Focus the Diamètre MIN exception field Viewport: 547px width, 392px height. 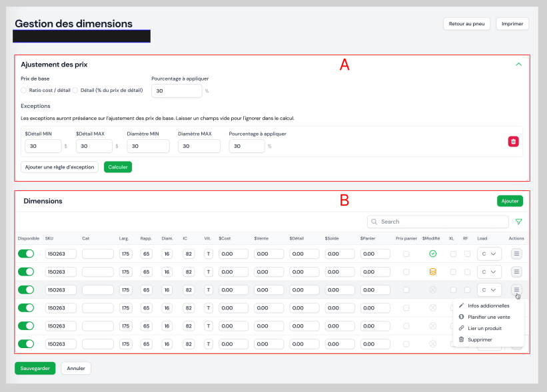coord(149,146)
